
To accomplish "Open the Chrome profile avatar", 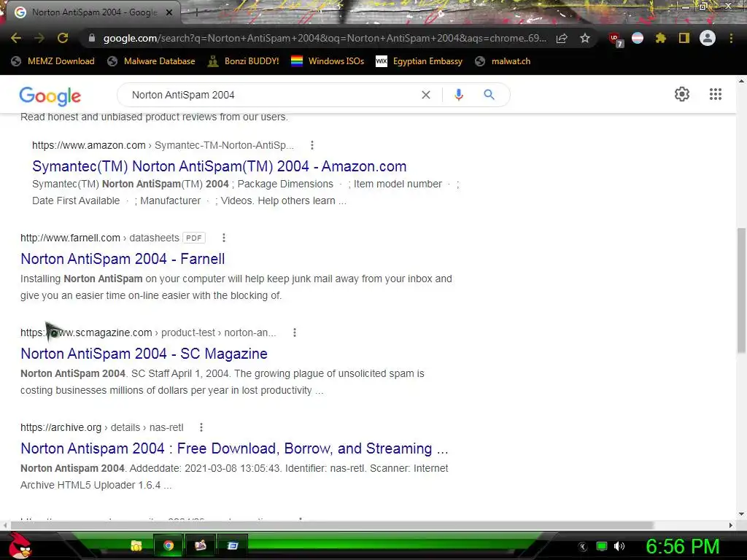I will (708, 38).
